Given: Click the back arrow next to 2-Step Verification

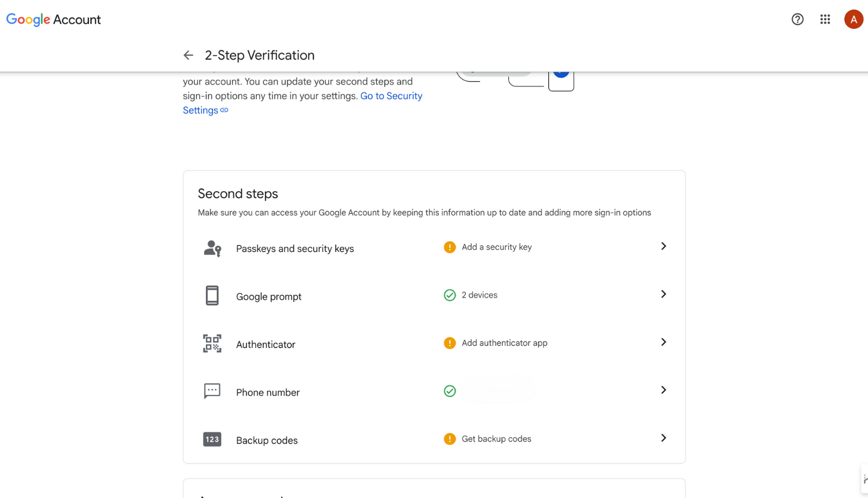Looking at the screenshot, I should click(x=188, y=55).
